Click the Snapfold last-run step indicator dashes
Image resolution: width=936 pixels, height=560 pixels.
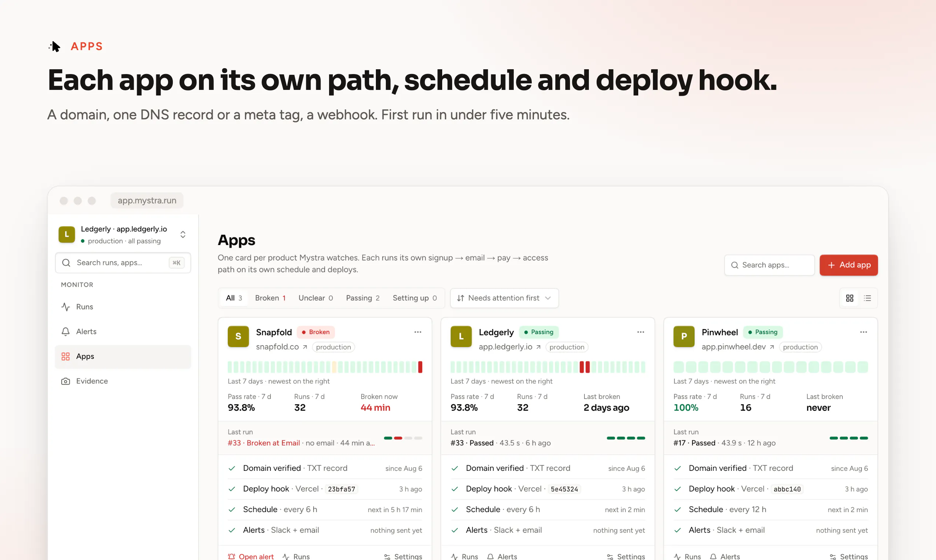tap(403, 438)
